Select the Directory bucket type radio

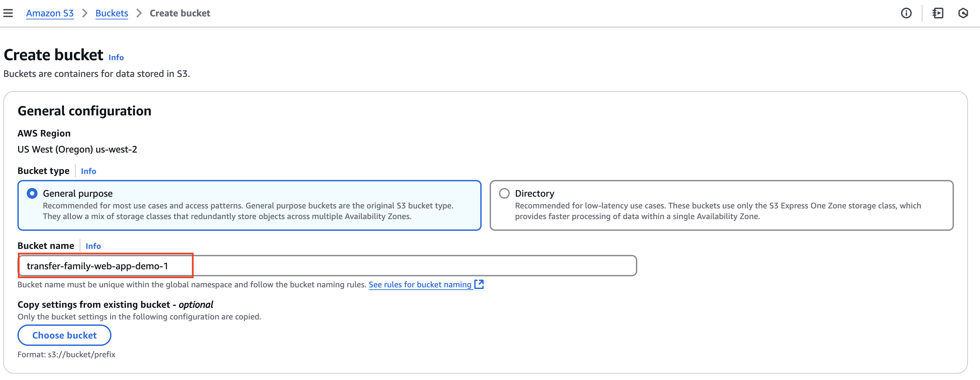tap(504, 193)
